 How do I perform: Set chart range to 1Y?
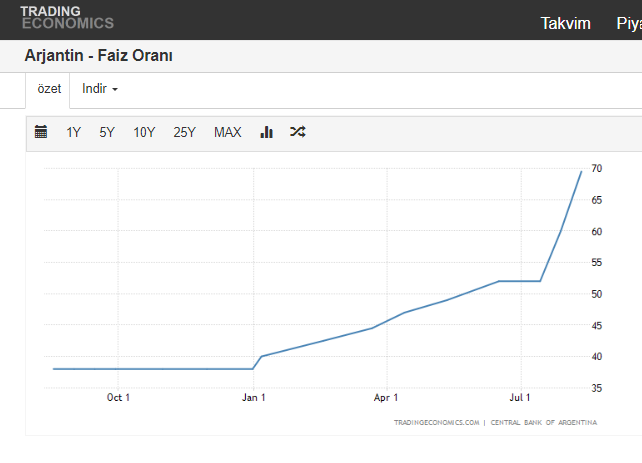point(74,132)
